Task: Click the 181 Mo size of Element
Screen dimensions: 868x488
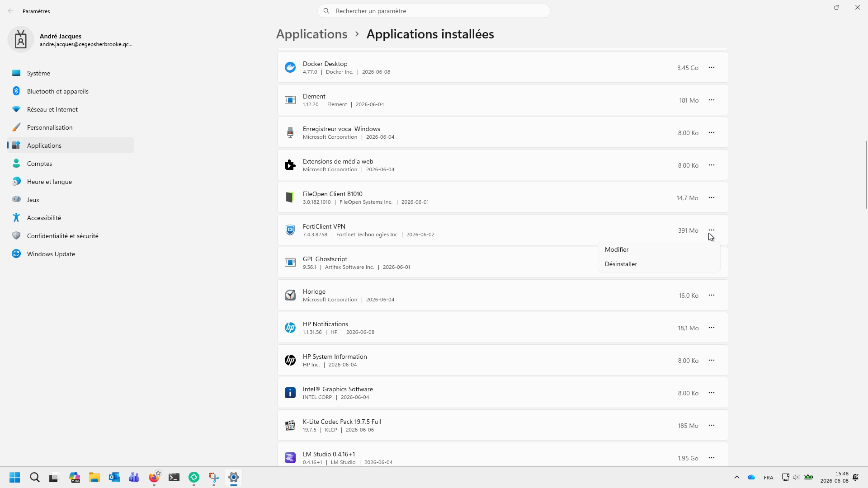Action: [689, 100]
